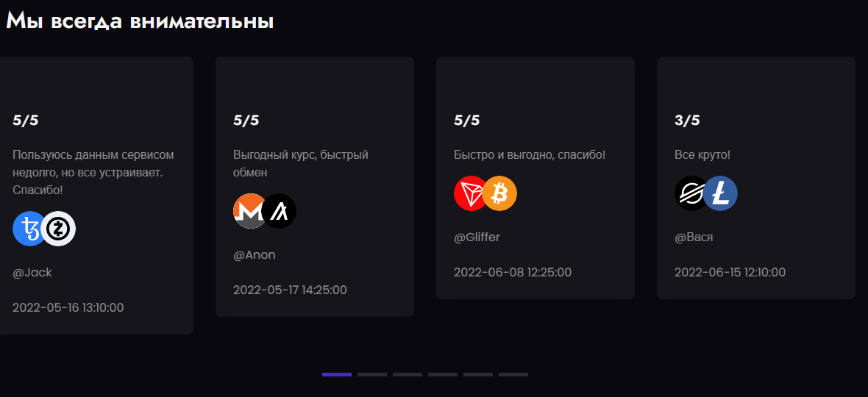Click the Stellar coin icon
Screen dimensions: 868x397
coord(691,193)
